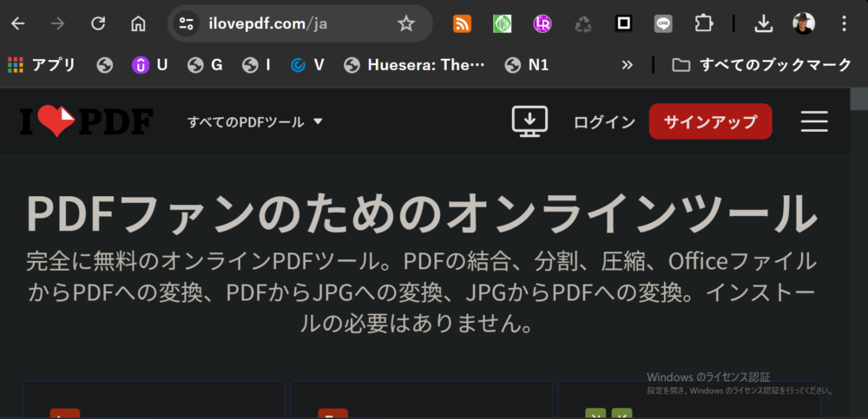This screenshot has height=419, width=868.
Task: Click the iLovePDF logo
Action: 86,122
